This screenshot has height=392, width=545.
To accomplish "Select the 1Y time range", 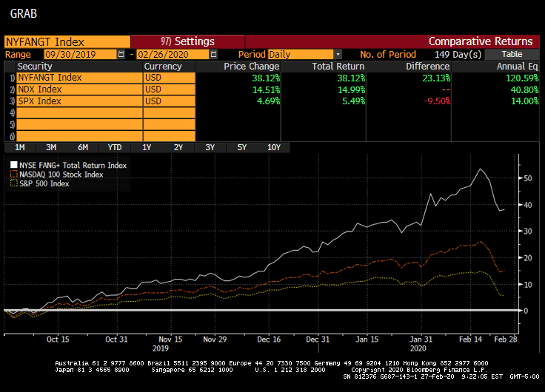I will (x=147, y=147).
